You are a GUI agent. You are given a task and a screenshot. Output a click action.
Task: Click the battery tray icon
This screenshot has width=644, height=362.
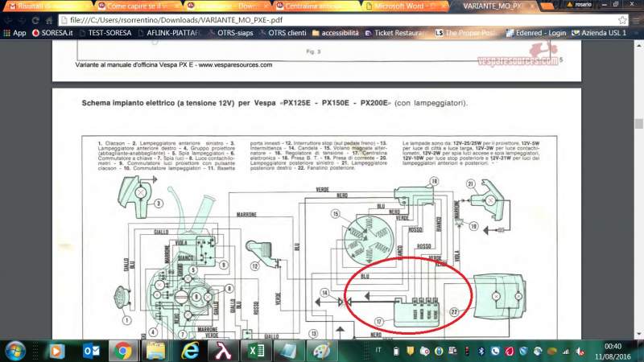click(x=395, y=351)
